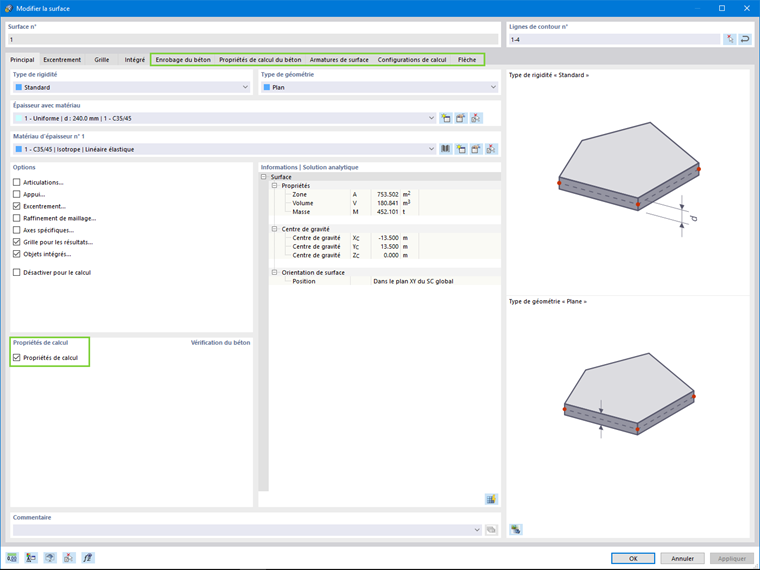
Task: Open the Épaisseur avec matériau dropdown
Action: 431,118
